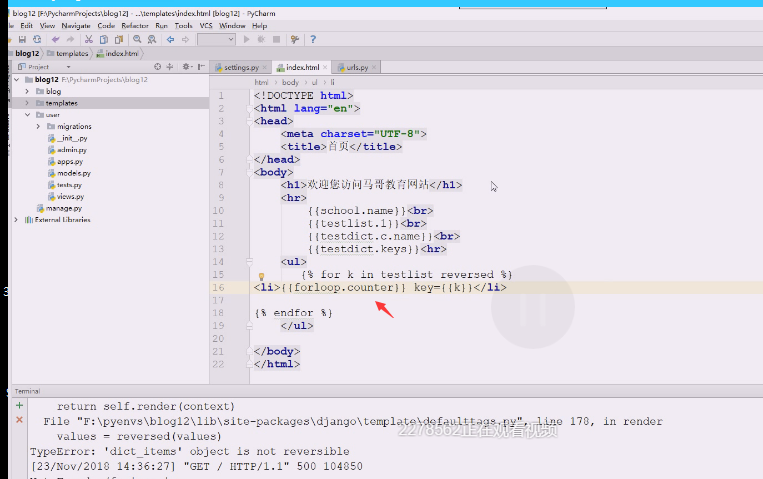
Task: Close the settings.py tab
Action: pos(265,68)
